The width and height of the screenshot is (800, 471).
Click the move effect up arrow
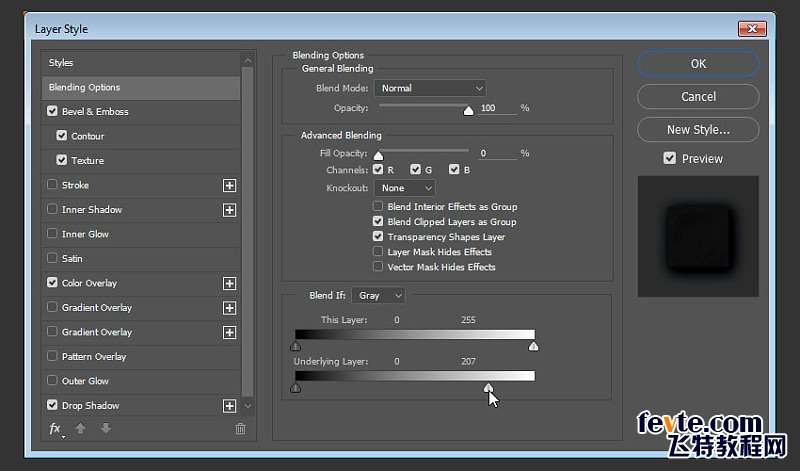point(81,429)
